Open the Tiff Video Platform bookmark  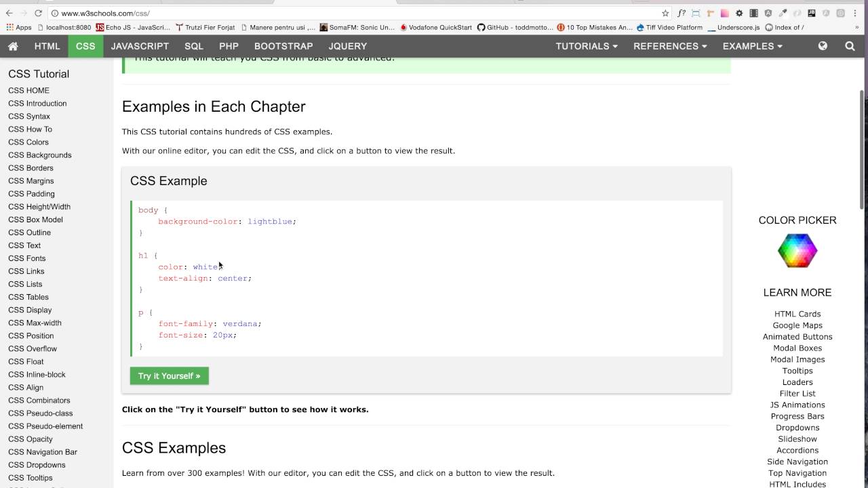click(x=669, y=27)
